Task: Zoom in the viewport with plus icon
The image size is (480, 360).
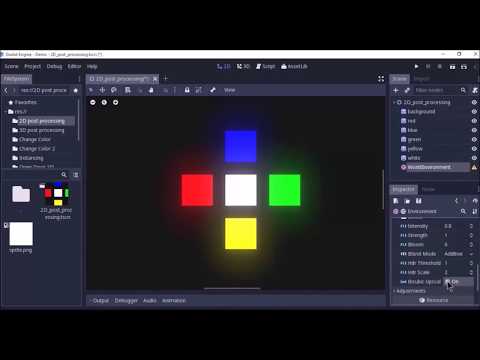Action: click(x=115, y=102)
